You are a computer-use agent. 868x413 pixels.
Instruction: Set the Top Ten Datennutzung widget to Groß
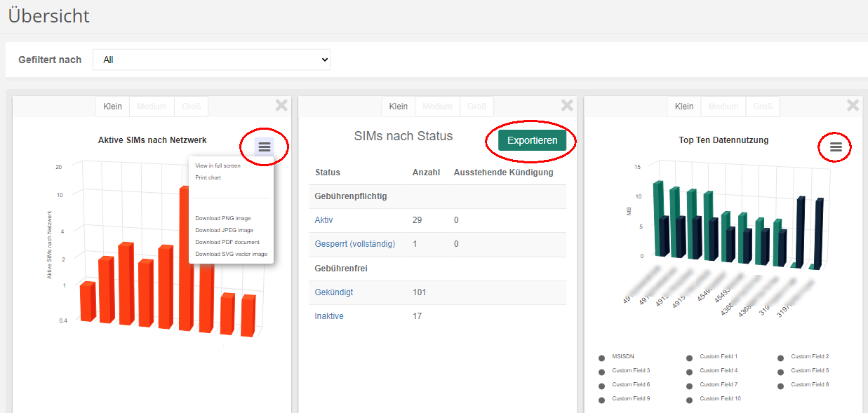(762, 106)
